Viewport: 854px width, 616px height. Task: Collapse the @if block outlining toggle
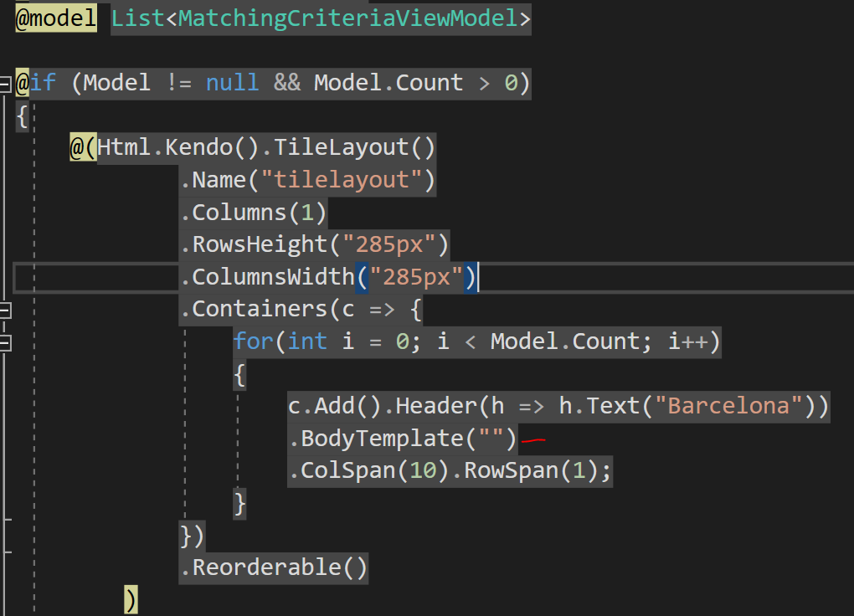click(x=5, y=85)
